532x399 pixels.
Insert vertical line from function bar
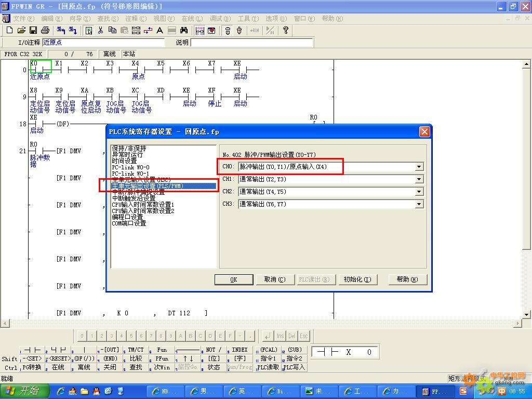click(x=85, y=350)
